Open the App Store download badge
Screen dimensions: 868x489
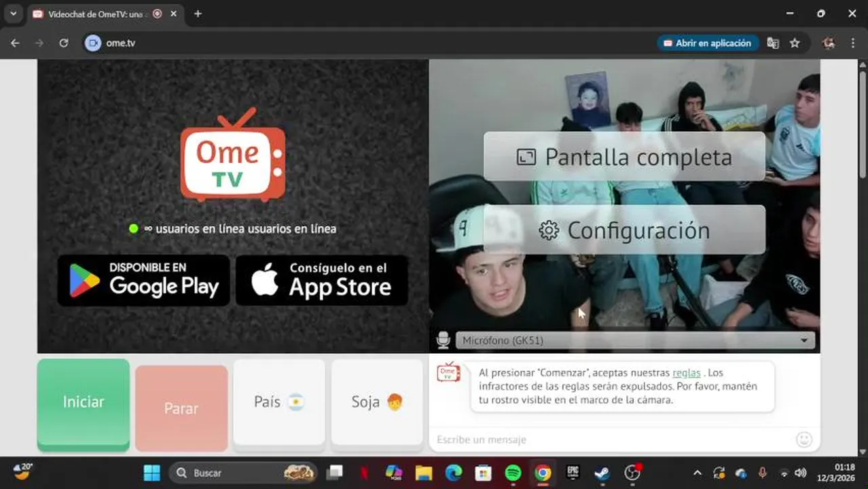[x=322, y=280]
